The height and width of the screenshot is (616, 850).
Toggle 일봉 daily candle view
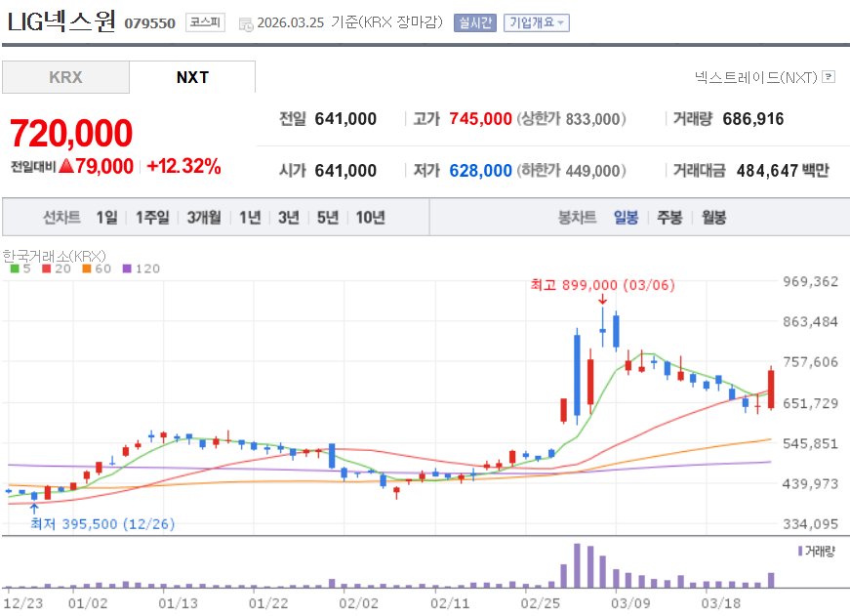pos(626,218)
